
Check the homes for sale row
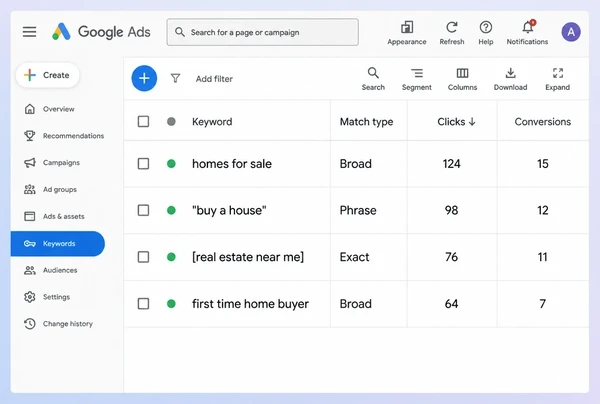click(x=143, y=164)
